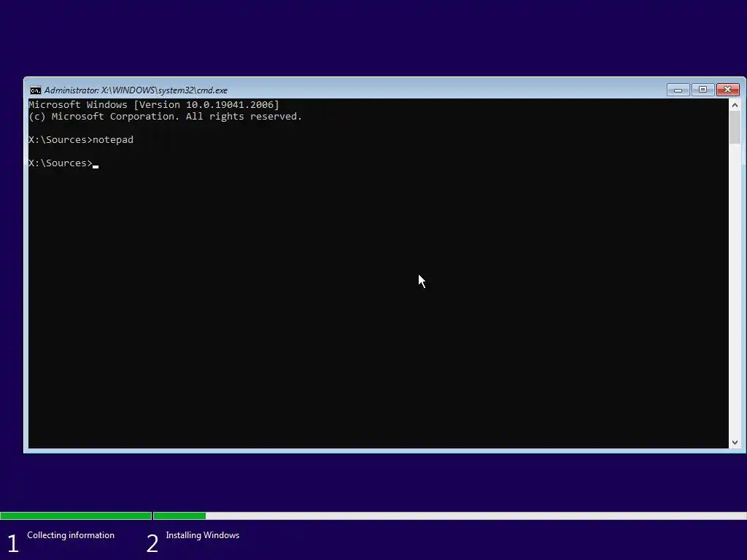Close the Administrator cmd.exe window
Screen dimensions: 747x560
click(x=727, y=90)
